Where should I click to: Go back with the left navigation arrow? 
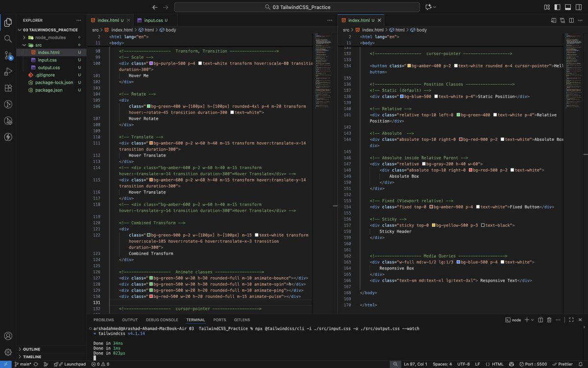coord(155,7)
